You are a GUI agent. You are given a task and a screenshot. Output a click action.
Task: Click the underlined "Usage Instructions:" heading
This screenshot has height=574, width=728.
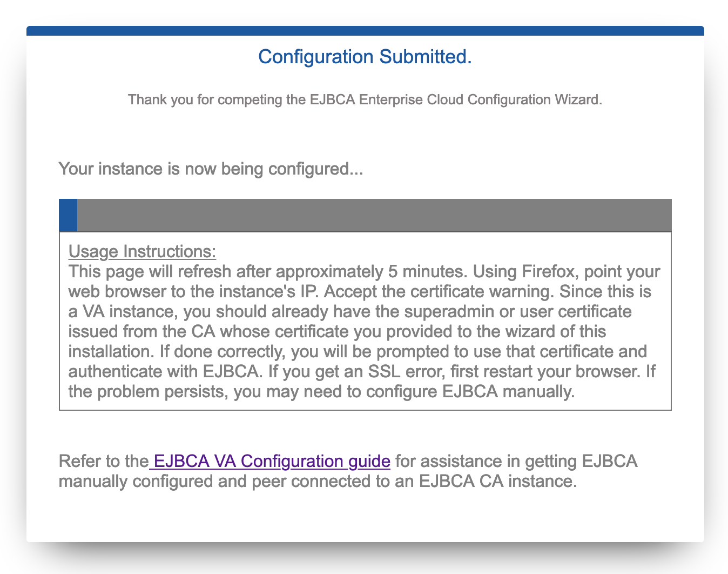click(142, 251)
